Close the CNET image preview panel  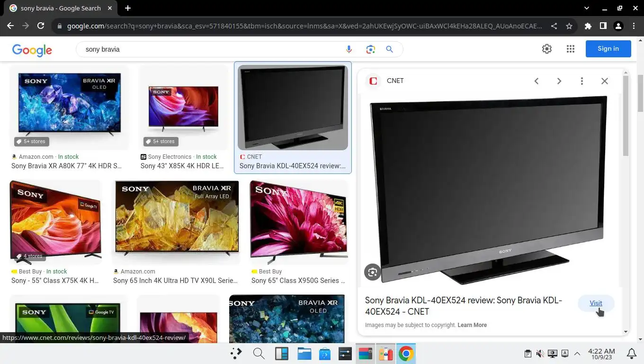[x=605, y=81]
